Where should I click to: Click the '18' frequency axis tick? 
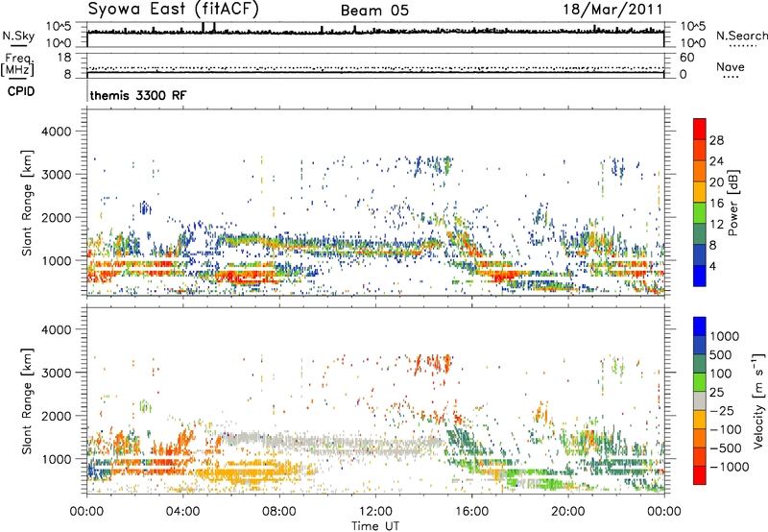click(x=64, y=58)
